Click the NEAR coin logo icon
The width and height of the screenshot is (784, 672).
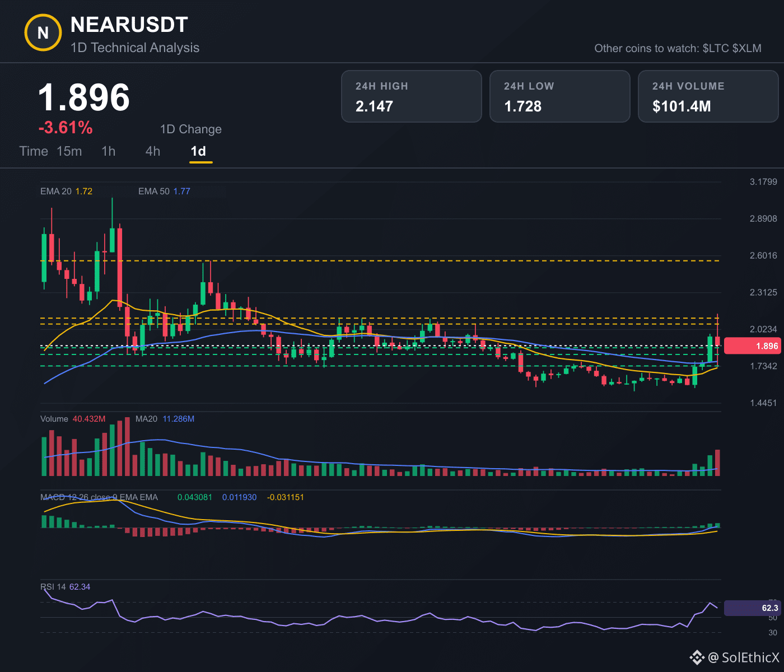(43, 33)
